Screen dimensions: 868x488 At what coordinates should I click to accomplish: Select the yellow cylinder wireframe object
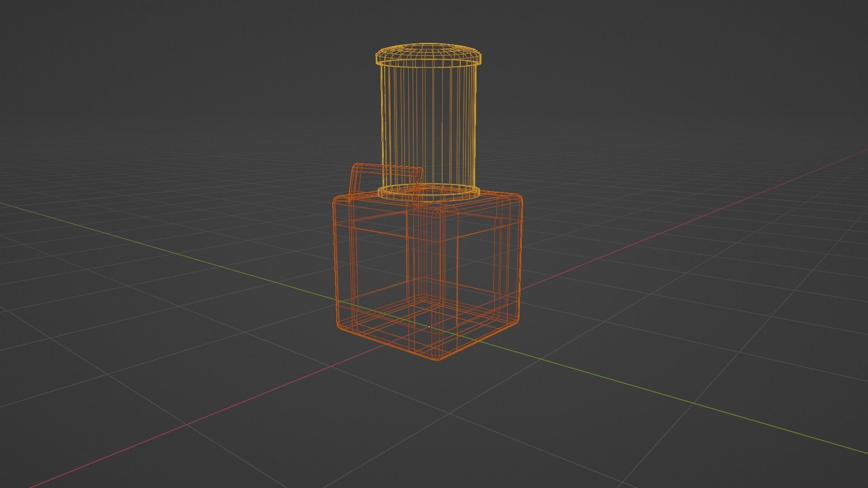click(x=428, y=122)
